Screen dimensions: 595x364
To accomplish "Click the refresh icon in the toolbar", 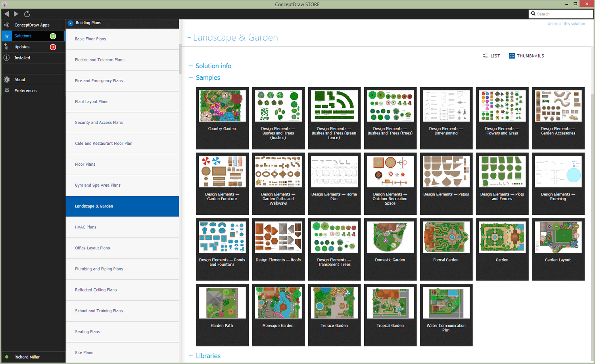I will click(27, 14).
